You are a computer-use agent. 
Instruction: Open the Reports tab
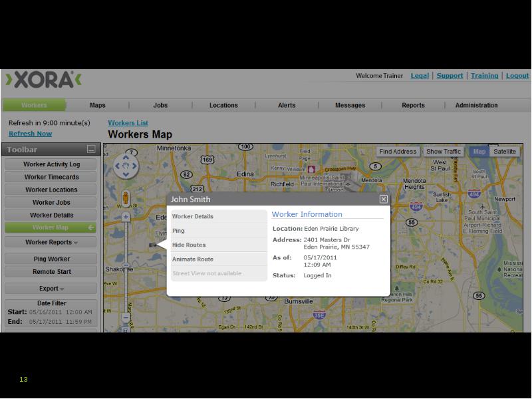413,105
